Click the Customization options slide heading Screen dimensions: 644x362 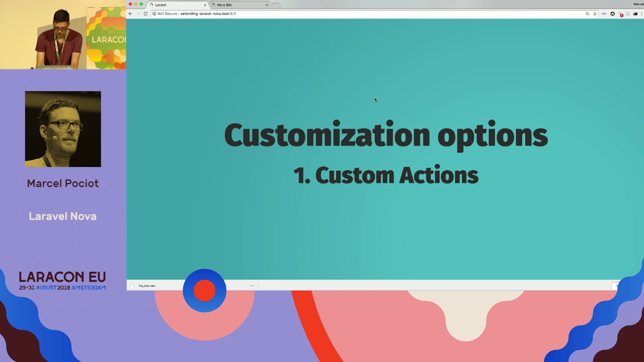386,135
